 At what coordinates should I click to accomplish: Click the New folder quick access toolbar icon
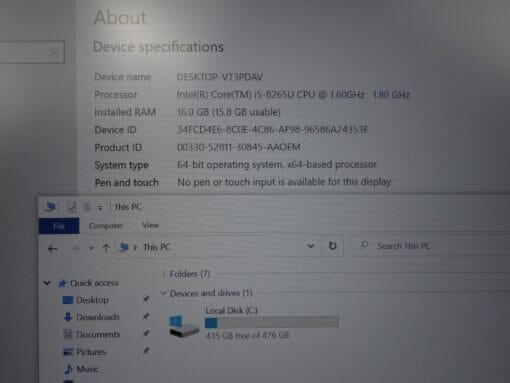pyautogui.click(x=87, y=207)
